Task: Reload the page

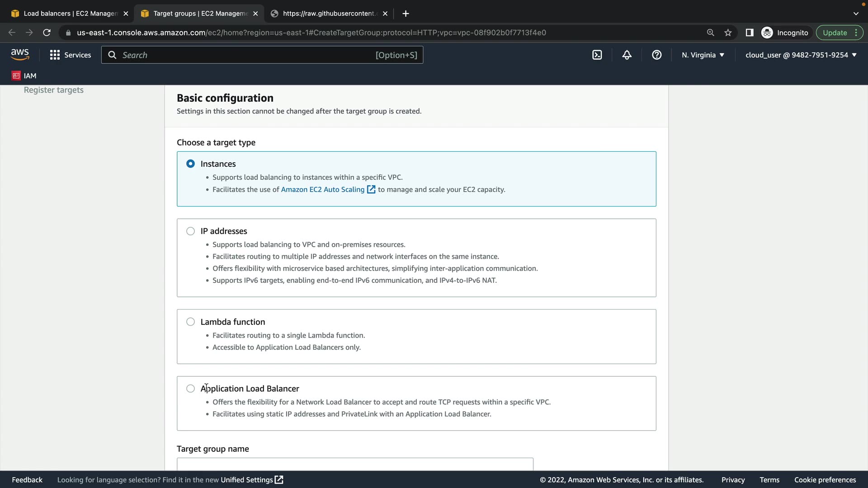Action: point(47,33)
